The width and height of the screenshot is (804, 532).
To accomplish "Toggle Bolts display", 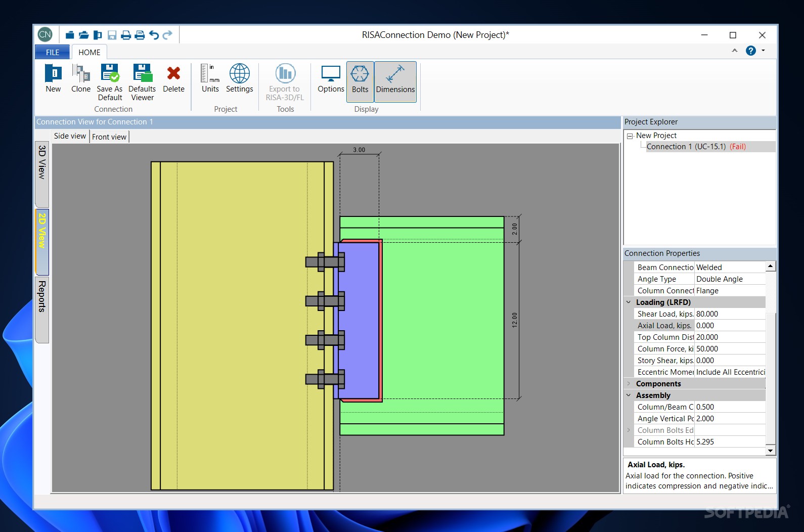I will 360,81.
